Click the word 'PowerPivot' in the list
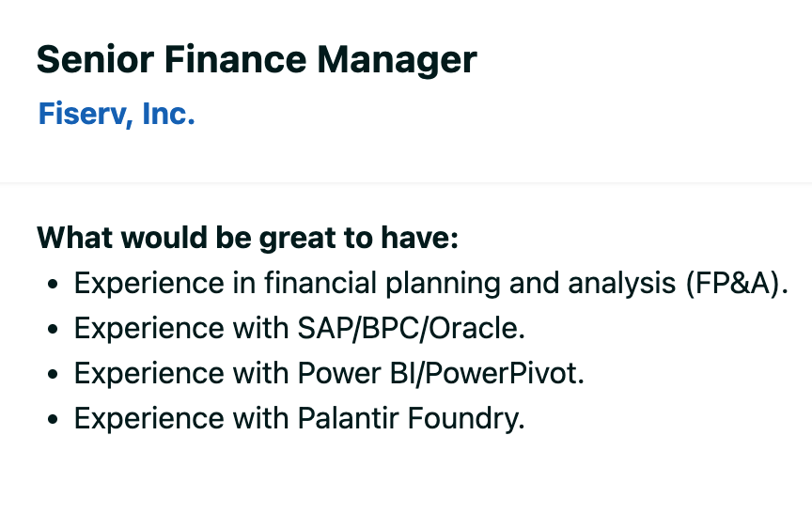The image size is (812, 513). tap(505, 373)
